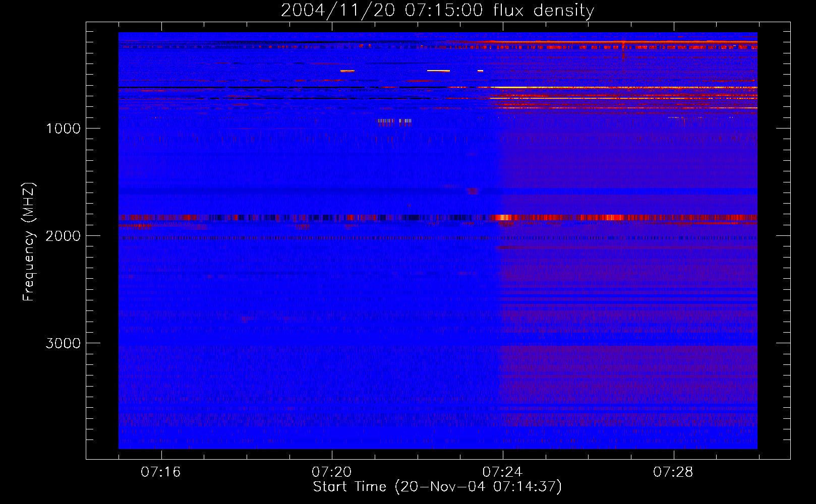Image resolution: width=816 pixels, height=504 pixels.
Task: Click the 07:20 time tick label
Action: (x=332, y=472)
